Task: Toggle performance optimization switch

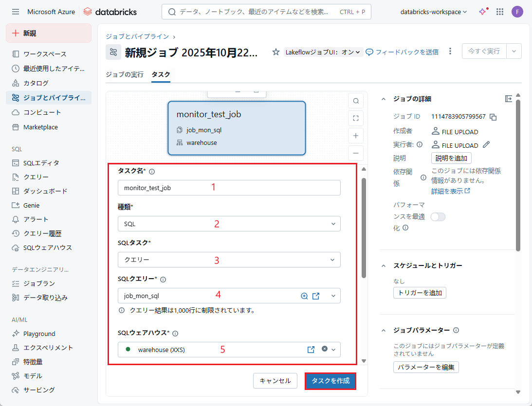Action: 438,217
